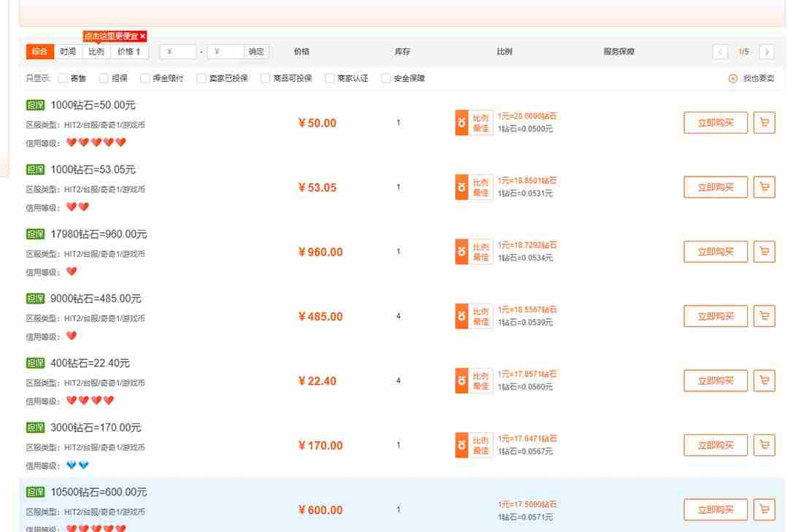Open listing titled 10500钻石=600.00元
The image size is (788, 532).
point(98,492)
